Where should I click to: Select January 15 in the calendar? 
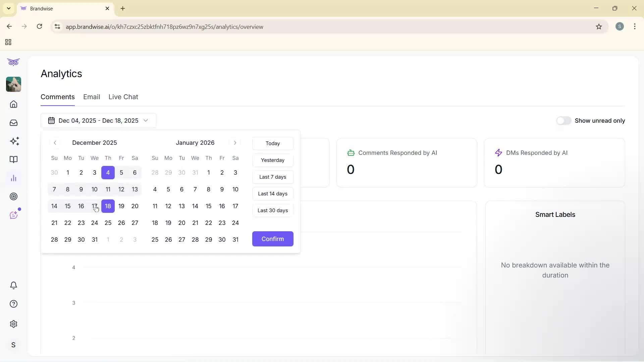pyautogui.click(x=209, y=206)
